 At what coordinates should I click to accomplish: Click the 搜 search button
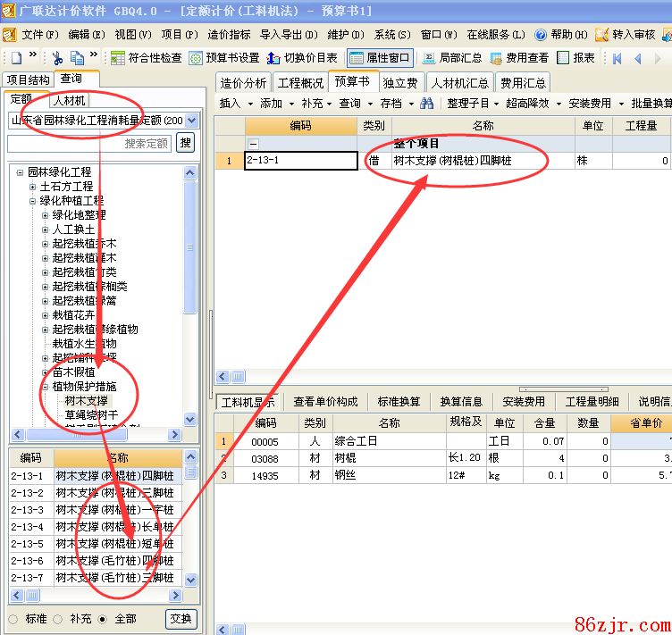(x=185, y=143)
